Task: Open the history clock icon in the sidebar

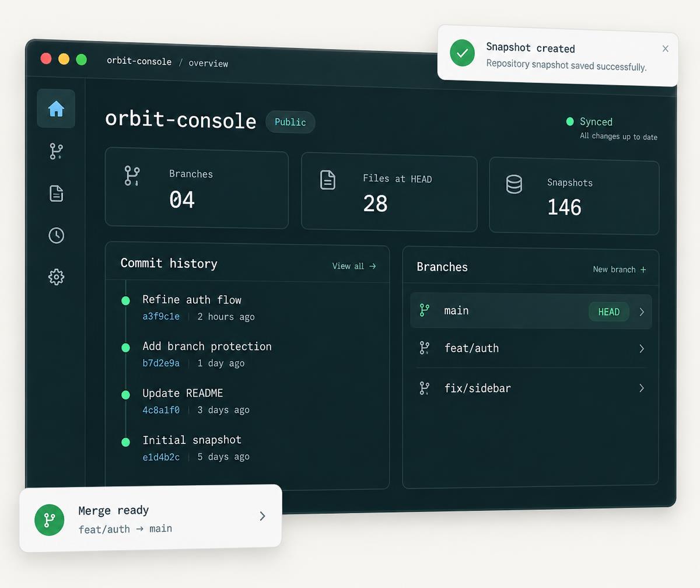Action: (x=56, y=236)
